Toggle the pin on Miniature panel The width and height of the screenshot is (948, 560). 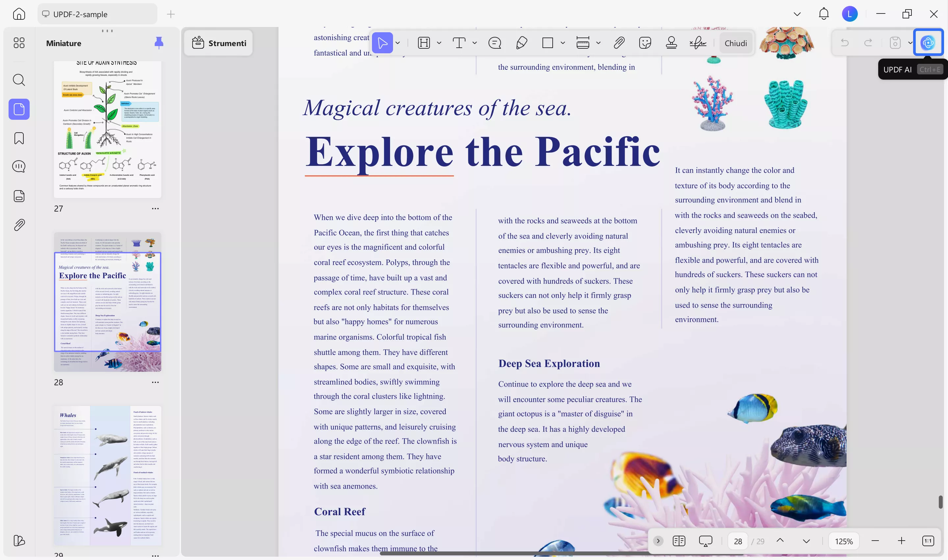click(159, 43)
